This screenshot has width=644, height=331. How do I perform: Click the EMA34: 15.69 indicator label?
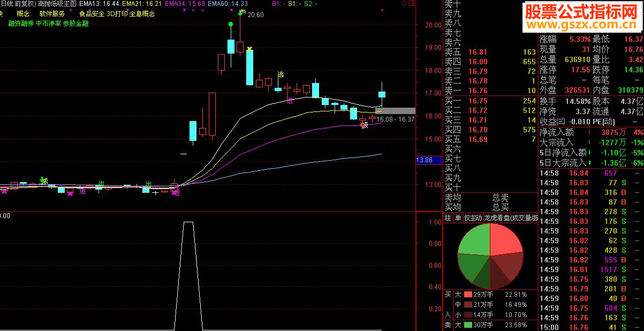[185, 4]
